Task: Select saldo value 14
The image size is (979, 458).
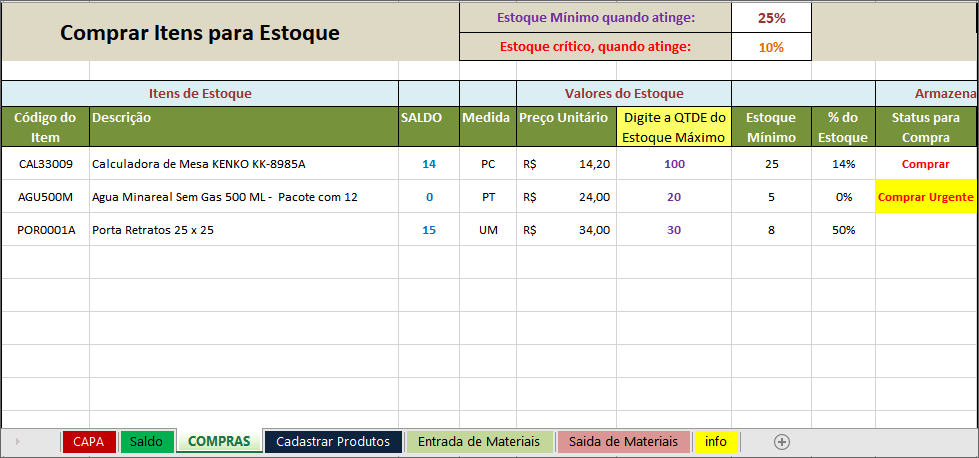Action: (x=429, y=164)
